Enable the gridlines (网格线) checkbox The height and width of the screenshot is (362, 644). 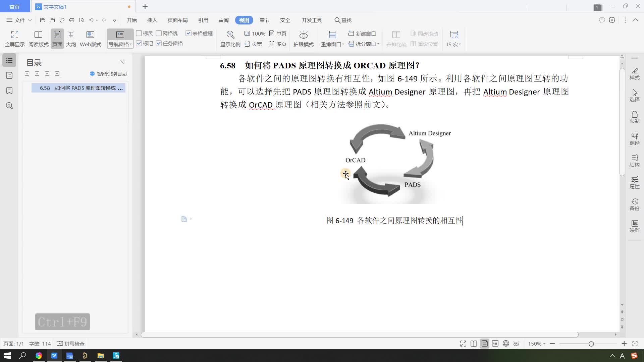[x=159, y=33]
